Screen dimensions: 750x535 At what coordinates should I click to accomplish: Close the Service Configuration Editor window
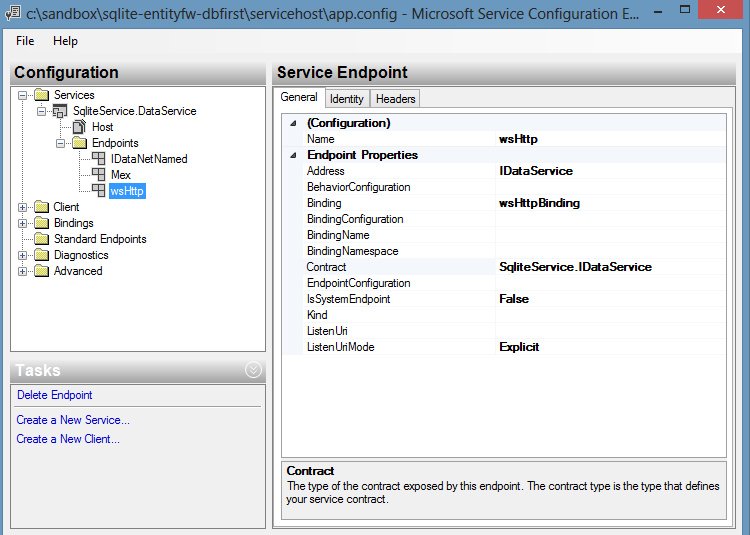coord(721,10)
